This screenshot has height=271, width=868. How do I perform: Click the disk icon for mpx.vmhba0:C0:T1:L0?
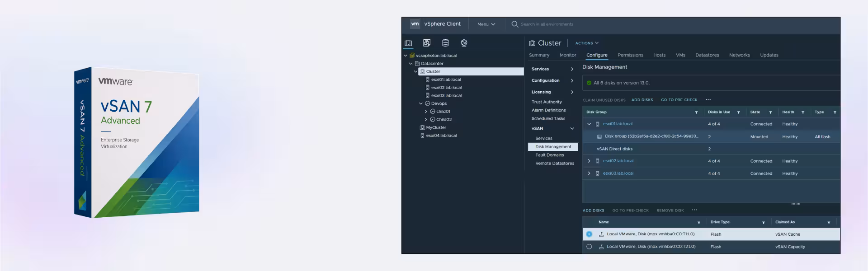click(x=601, y=234)
